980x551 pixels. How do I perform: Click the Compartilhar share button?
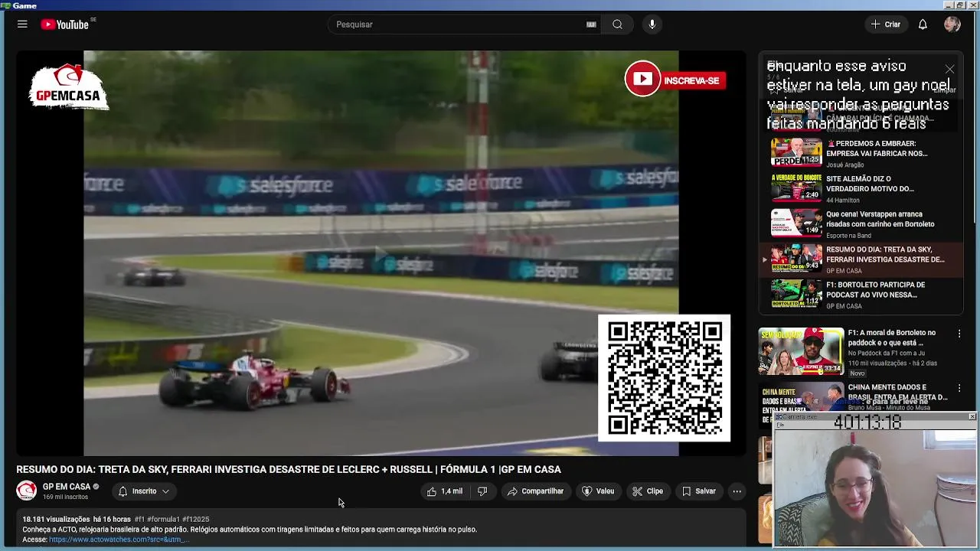(535, 491)
